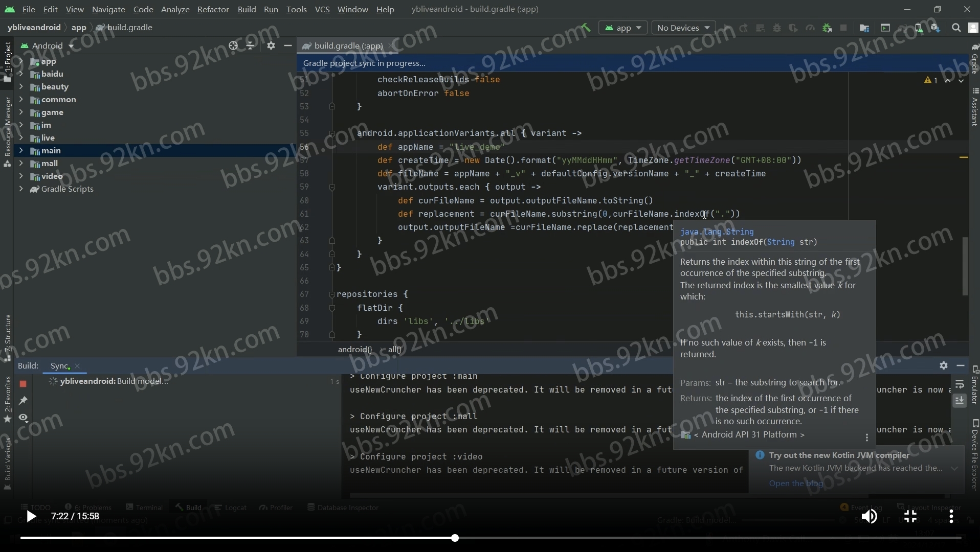Open the Gradle side tool window

click(x=975, y=59)
